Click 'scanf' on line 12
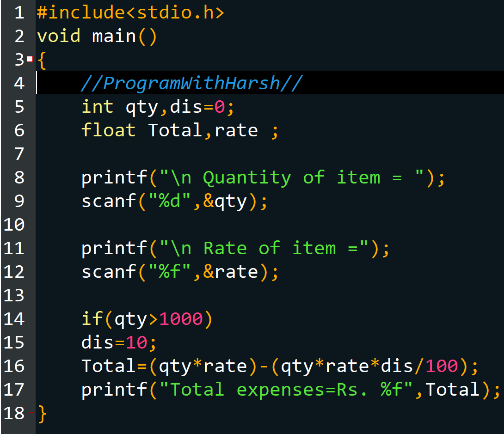 click(109, 272)
